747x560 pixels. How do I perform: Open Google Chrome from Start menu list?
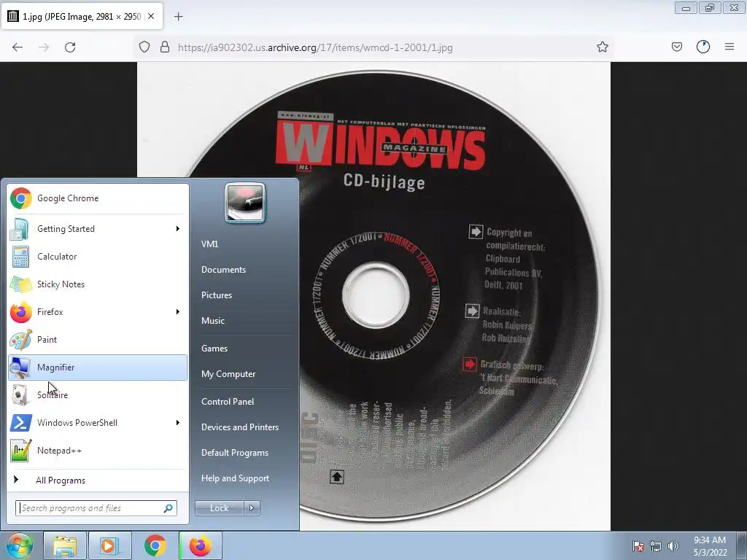pyautogui.click(x=98, y=198)
